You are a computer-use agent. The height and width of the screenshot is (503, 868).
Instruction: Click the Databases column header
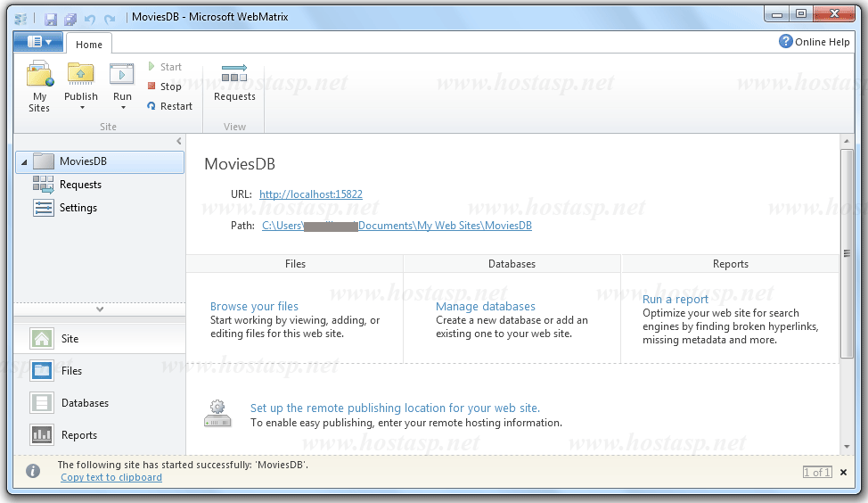(512, 264)
